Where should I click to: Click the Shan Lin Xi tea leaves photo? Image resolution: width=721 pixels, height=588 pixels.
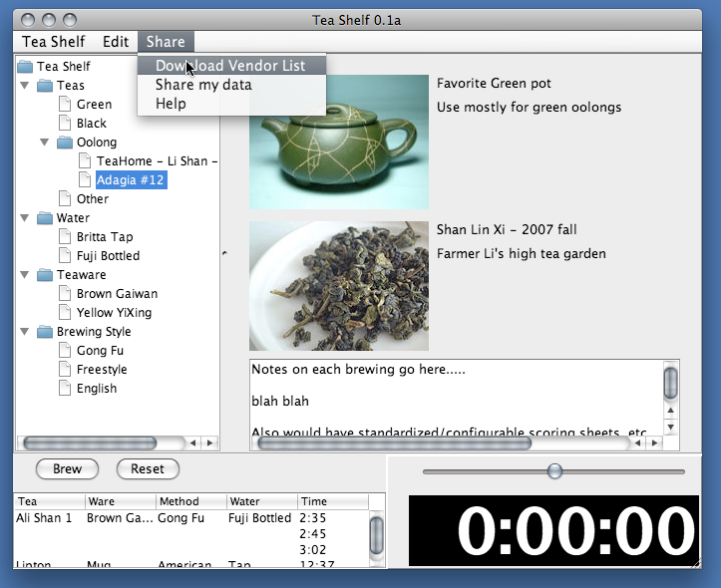pyautogui.click(x=338, y=285)
